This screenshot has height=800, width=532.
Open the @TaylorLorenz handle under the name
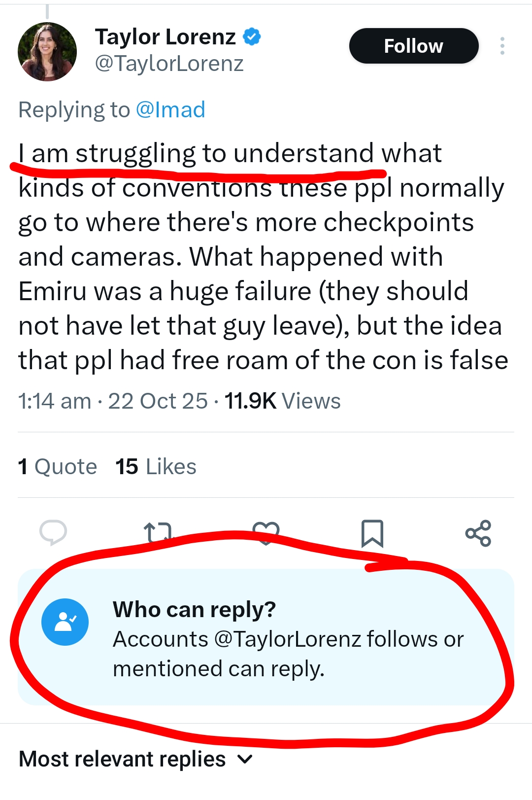[x=169, y=64]
